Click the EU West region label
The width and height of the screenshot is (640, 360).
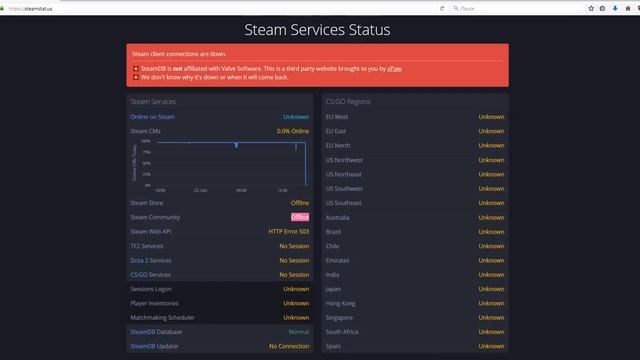pos(337,117)
